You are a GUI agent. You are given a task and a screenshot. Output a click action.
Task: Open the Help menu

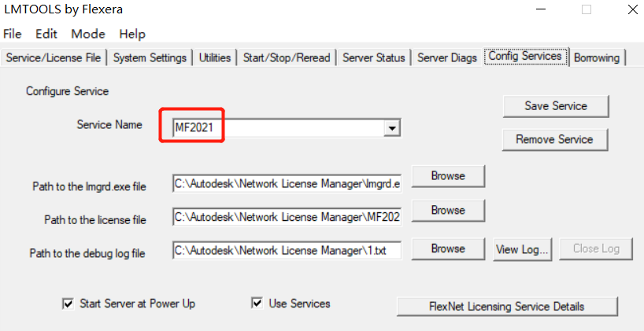(132, 34)
